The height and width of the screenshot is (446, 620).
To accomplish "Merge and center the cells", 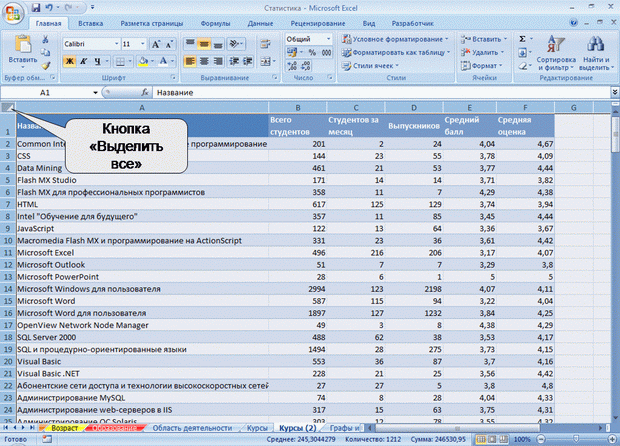I will 265,61.
